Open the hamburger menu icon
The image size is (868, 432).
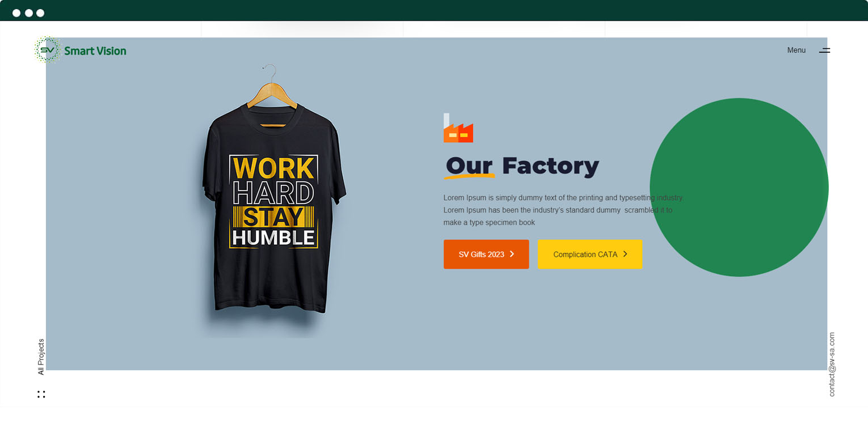824,50
